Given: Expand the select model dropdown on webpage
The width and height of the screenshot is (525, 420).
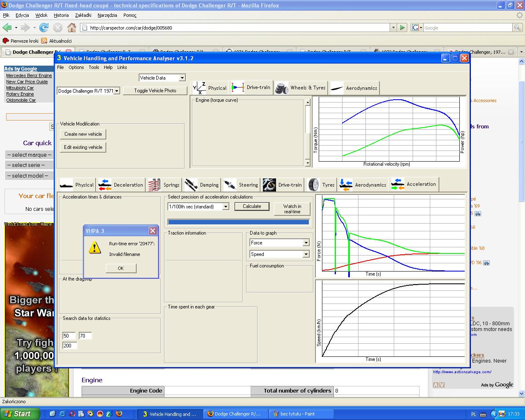Looking at the screenshot, I should 30,176.
